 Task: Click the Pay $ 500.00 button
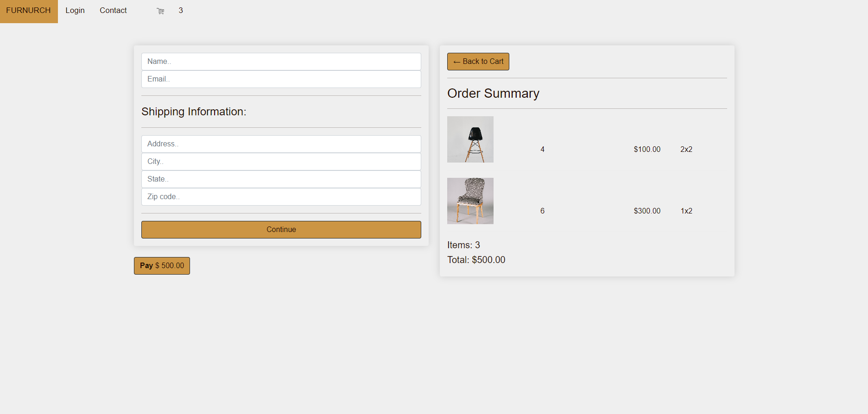162,266
